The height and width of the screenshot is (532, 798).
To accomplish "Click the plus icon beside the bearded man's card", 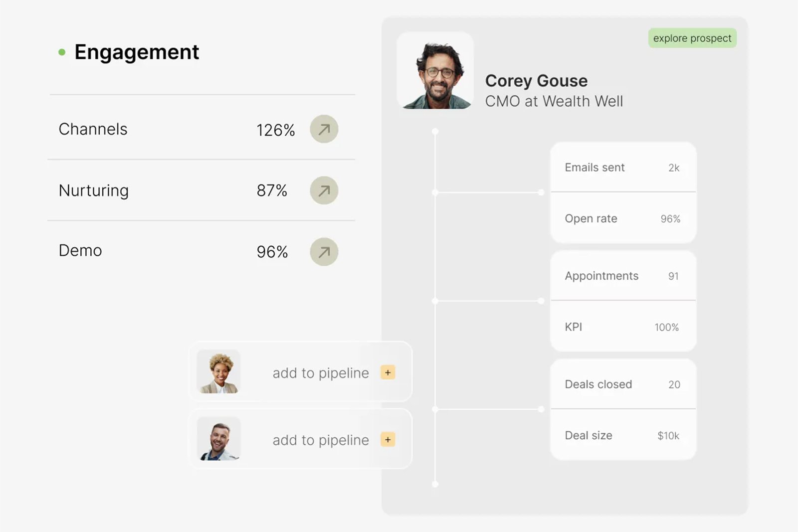I will (x=388, y=440).
